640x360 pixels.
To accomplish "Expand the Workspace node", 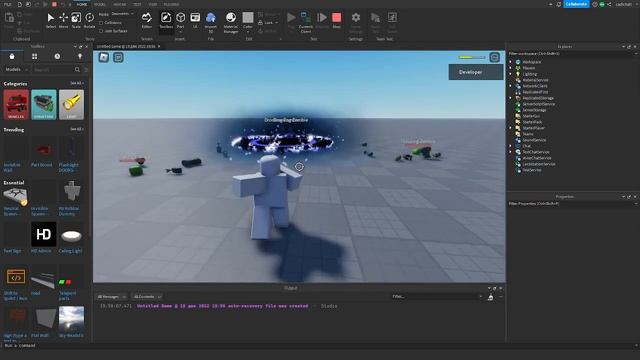I will 510,62.
